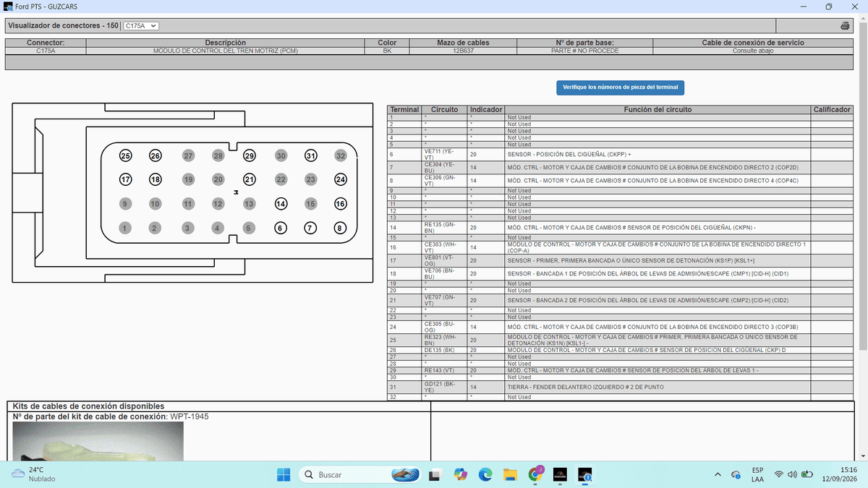Select connector pin 14 in the diagram

[x=281, y=204]
